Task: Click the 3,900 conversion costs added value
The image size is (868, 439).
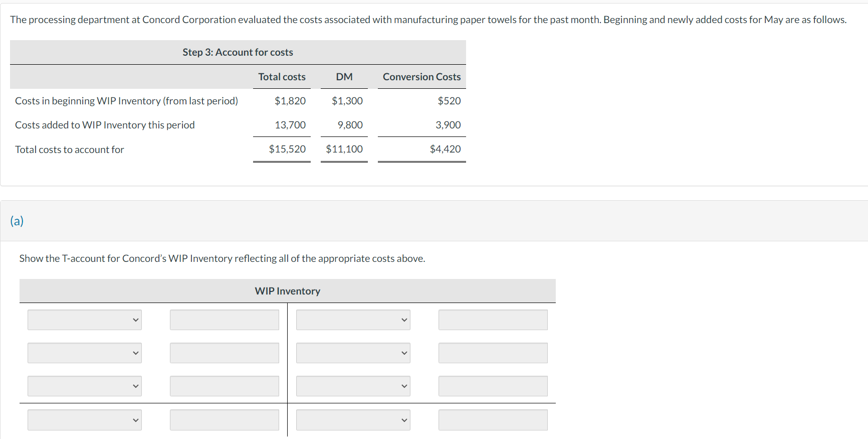Action: point(448,125)
